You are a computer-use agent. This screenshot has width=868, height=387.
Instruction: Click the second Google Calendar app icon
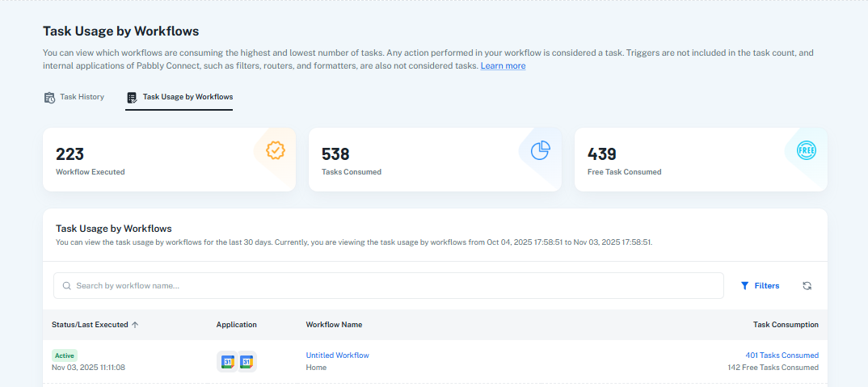pyautogui.click(x=246, y=362)
